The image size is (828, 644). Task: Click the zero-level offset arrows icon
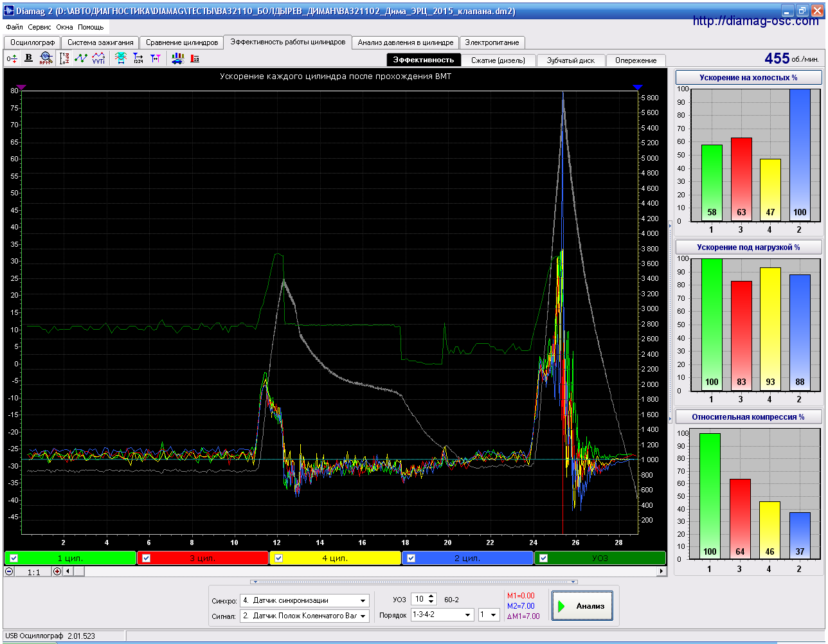pos(12,58)
